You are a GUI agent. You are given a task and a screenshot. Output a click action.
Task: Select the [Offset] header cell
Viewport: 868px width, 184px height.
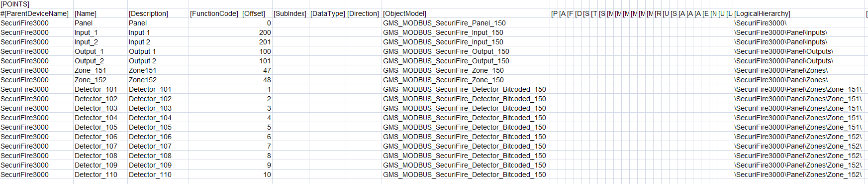click(x=257, y=13)
